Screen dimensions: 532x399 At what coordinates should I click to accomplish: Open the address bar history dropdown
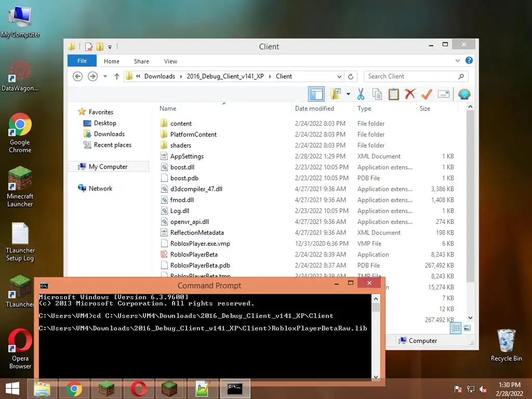339,76
